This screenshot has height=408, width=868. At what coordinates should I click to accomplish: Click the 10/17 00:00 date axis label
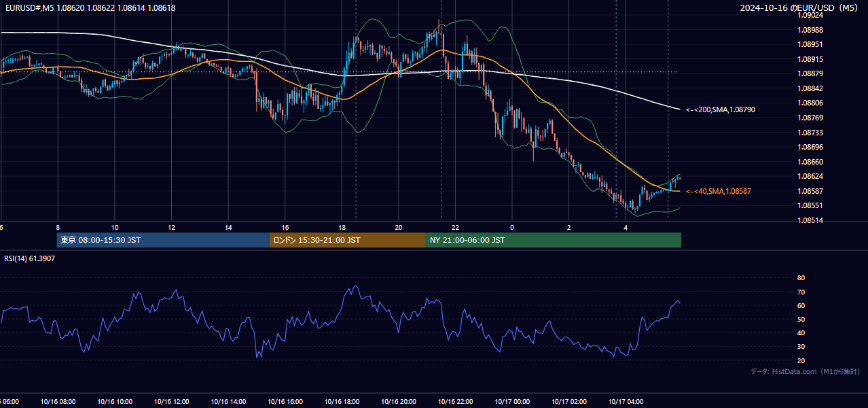512,402
